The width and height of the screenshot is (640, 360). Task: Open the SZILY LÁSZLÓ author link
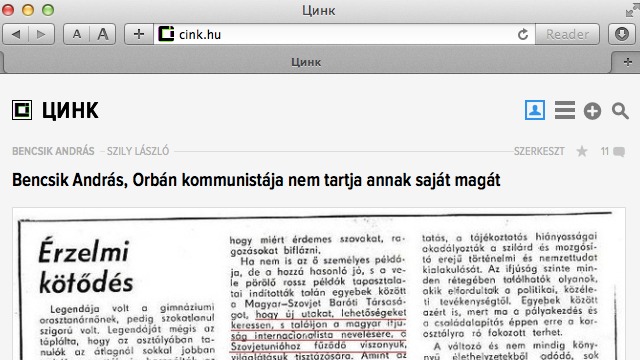point(138,151)
